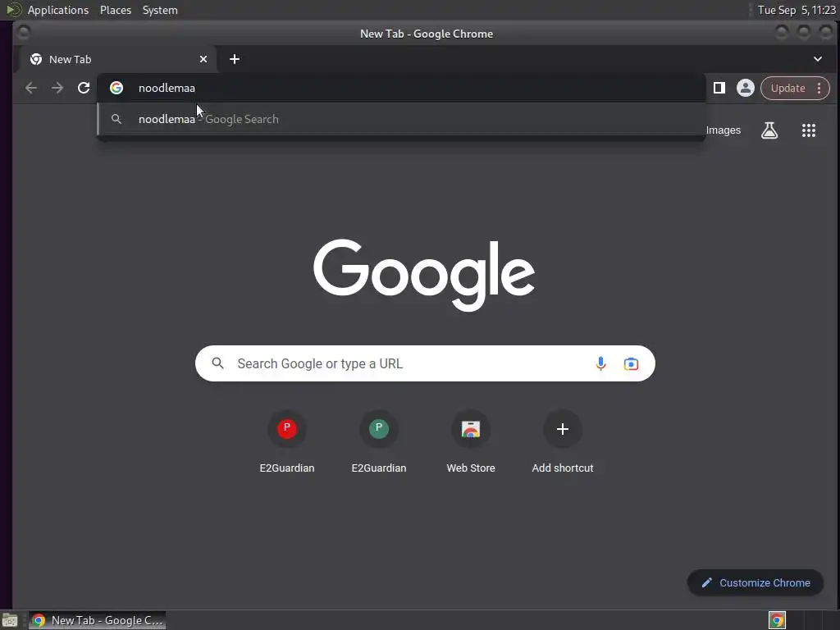Image resolution: width=840 pixels, height=630 pixels.
Task: Select noodlemaa Google Search suggestion
Action: 400,119
